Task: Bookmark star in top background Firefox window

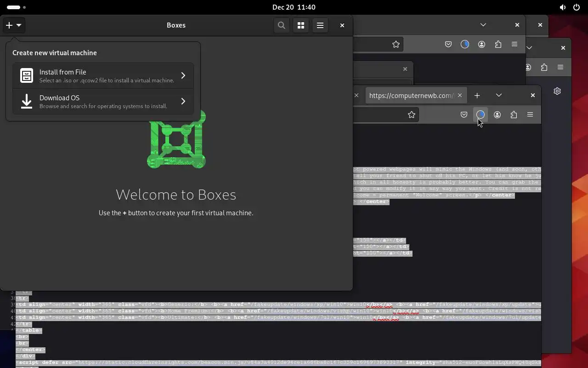Action: 396,44
